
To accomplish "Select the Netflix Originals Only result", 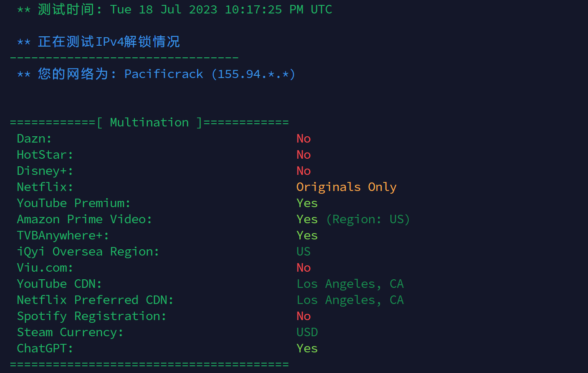I will (346, 187).
